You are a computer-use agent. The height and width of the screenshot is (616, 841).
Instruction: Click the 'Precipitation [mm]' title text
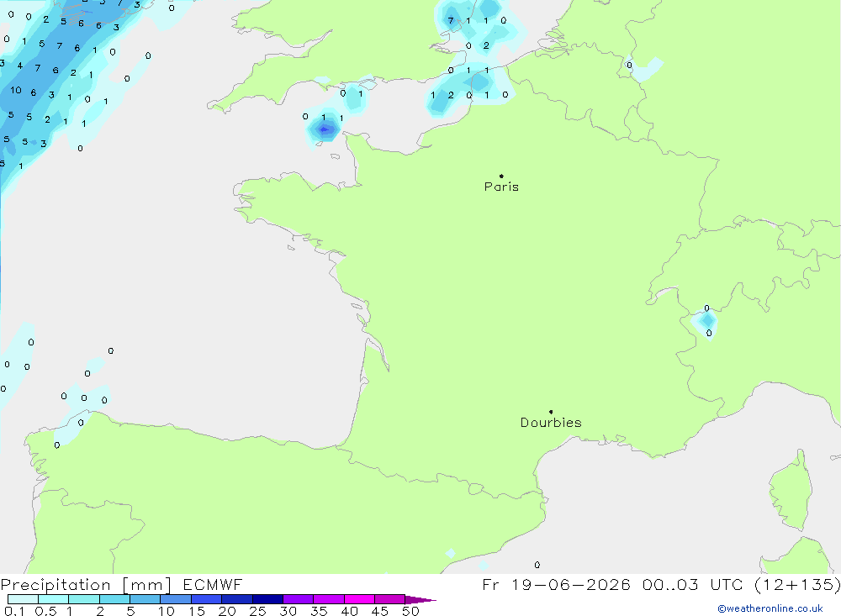click(87, 584)
